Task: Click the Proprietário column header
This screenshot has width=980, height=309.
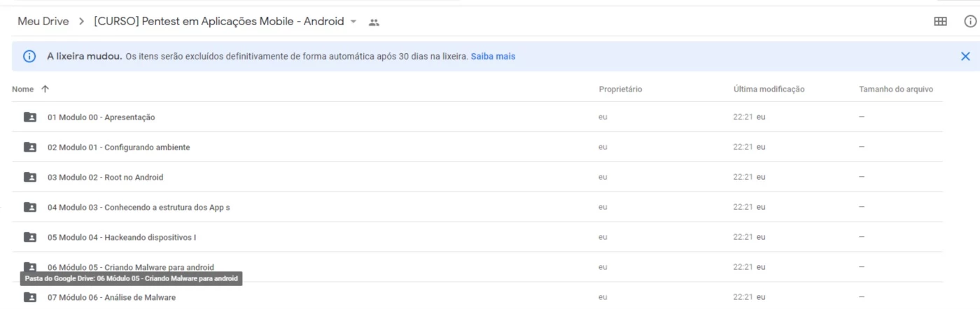Action: tap(620, 89)
